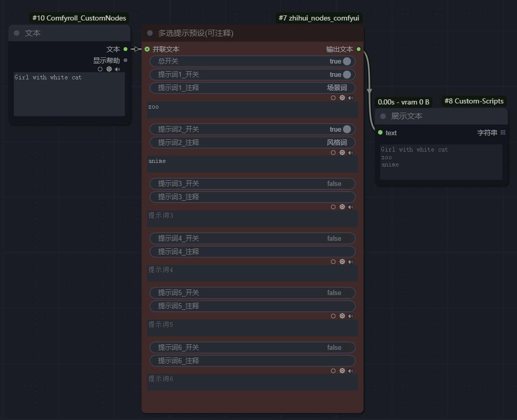
Task: Collapse the 文本 node via its title dot
Action: 17,33
